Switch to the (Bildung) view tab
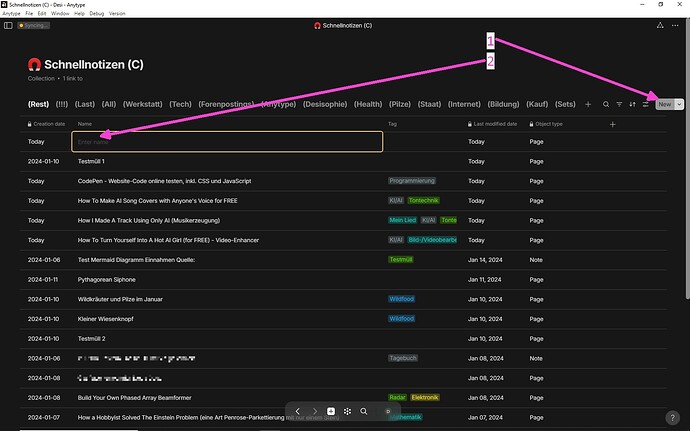Screen dimensions: 690x431 point(503,104)
